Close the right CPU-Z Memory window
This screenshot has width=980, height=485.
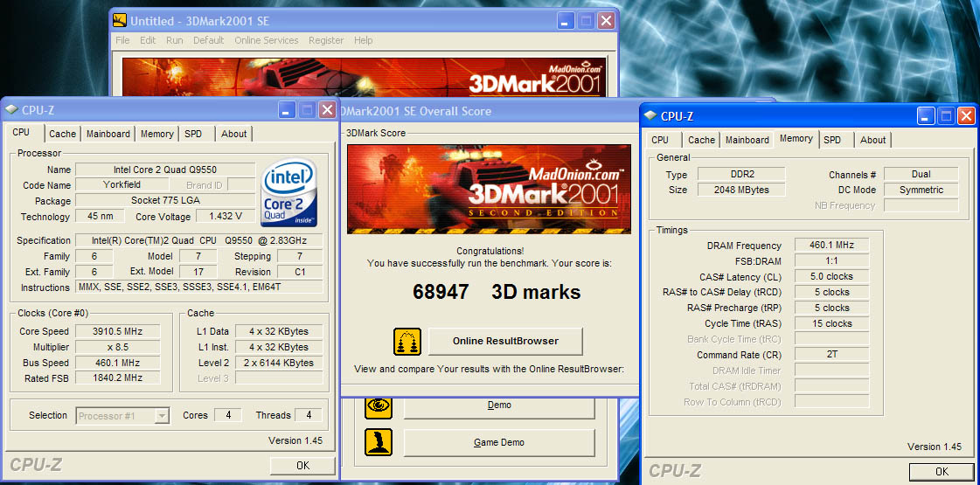[966, 115]
